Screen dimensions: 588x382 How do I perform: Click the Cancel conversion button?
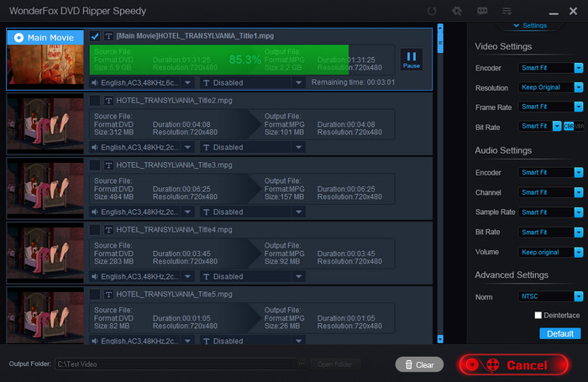coord(514,364)
